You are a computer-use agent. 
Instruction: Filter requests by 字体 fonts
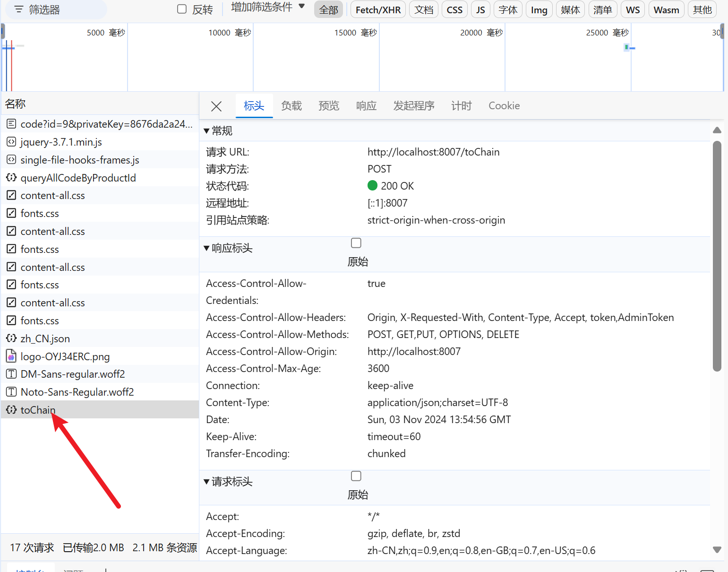click(508, 9)
